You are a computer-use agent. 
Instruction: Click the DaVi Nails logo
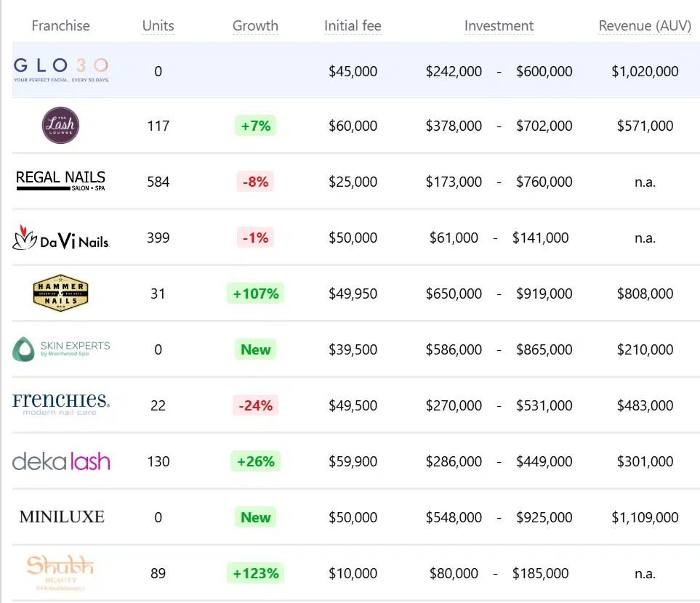click(60, 238)
